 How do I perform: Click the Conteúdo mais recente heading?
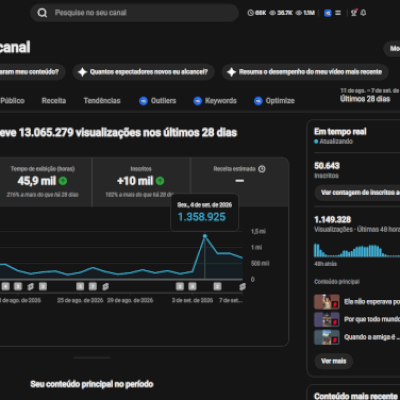[x=356, y=396]
